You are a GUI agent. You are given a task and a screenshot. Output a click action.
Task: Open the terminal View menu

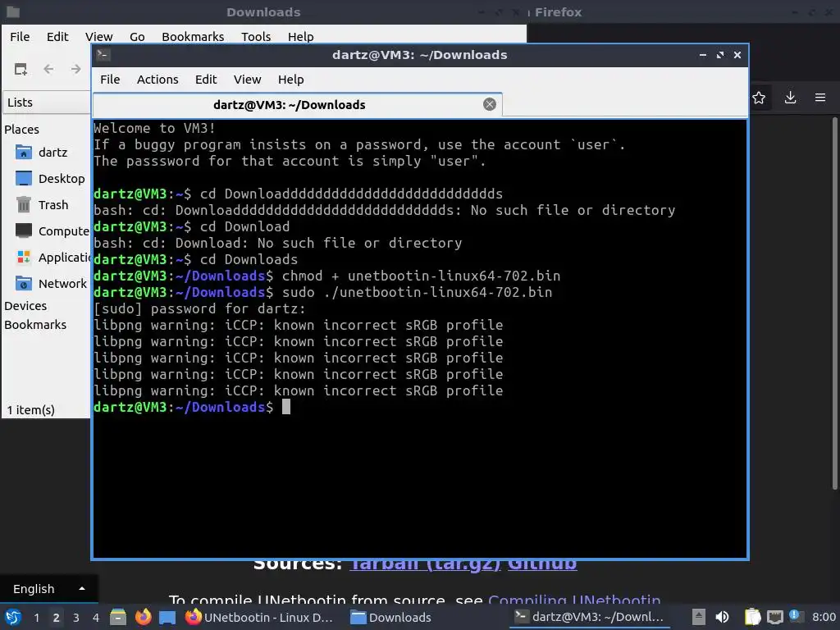coord(247,80)
